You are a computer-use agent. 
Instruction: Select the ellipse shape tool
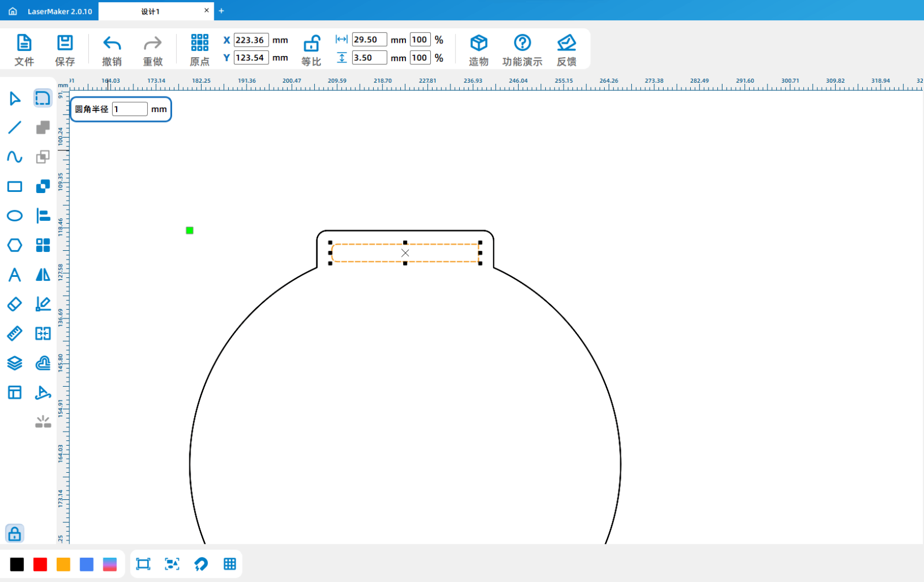[14, 216]
